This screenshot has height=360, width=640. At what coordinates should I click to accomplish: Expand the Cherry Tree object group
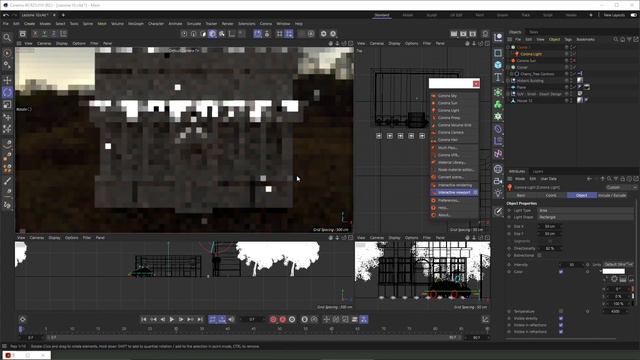tap(512, 74)
